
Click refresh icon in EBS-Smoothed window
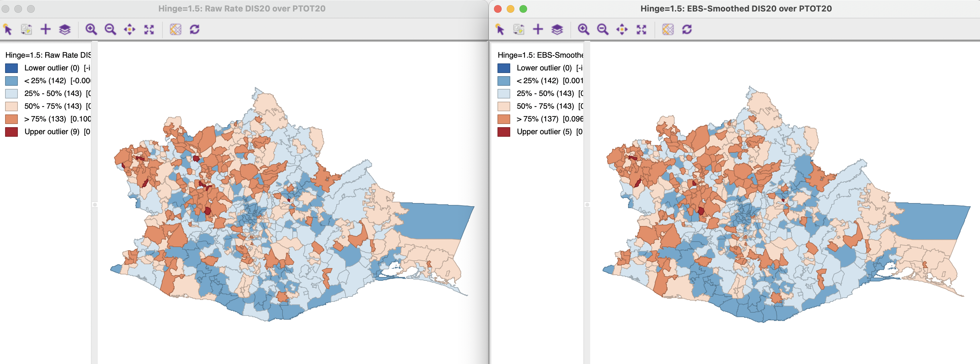coord(687,29)
